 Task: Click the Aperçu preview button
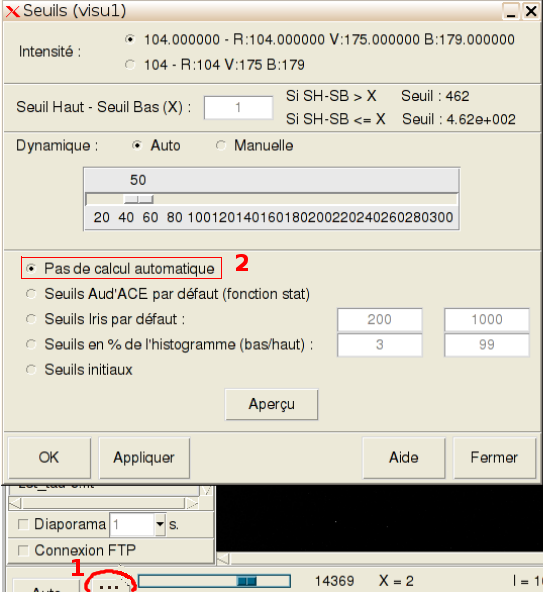(272, 404)
